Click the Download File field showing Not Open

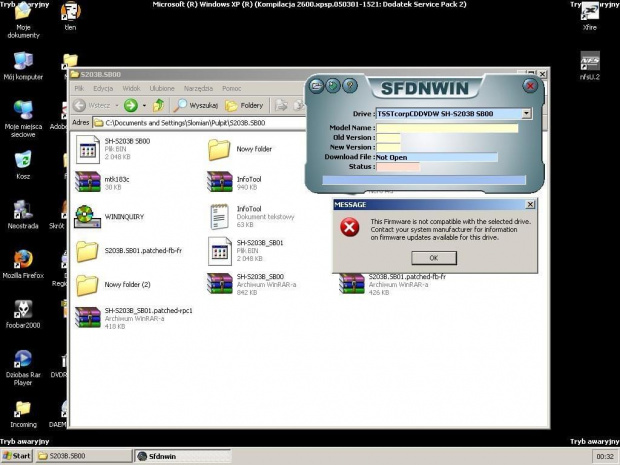point(436,157)
